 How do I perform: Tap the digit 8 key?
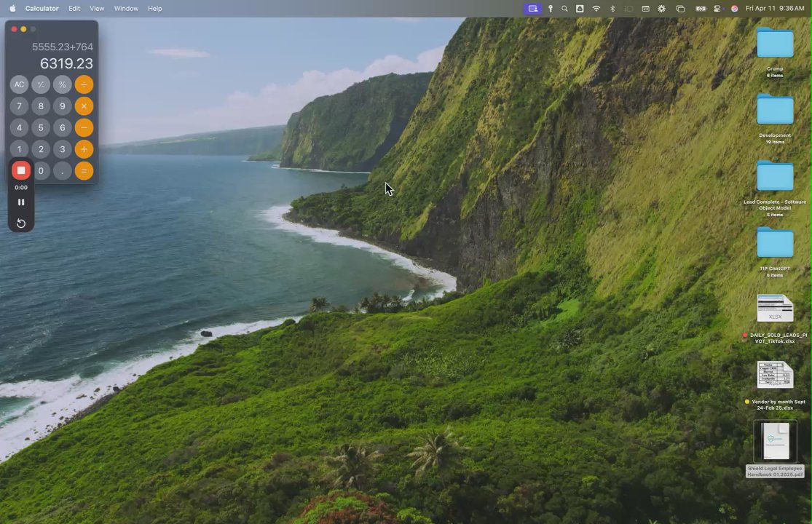tap(41, 106)
